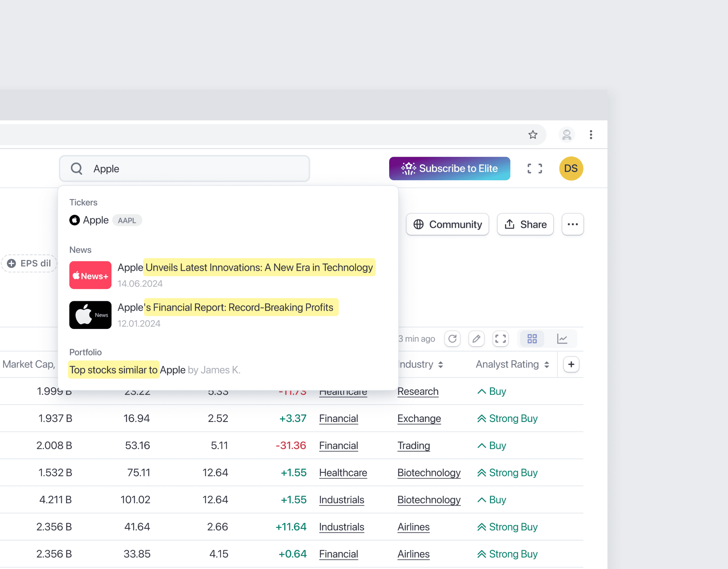Click the bookmark star icon in address bar
Image resolution: width=728 pixels, height=569 pixels.
tap(533, 134)
